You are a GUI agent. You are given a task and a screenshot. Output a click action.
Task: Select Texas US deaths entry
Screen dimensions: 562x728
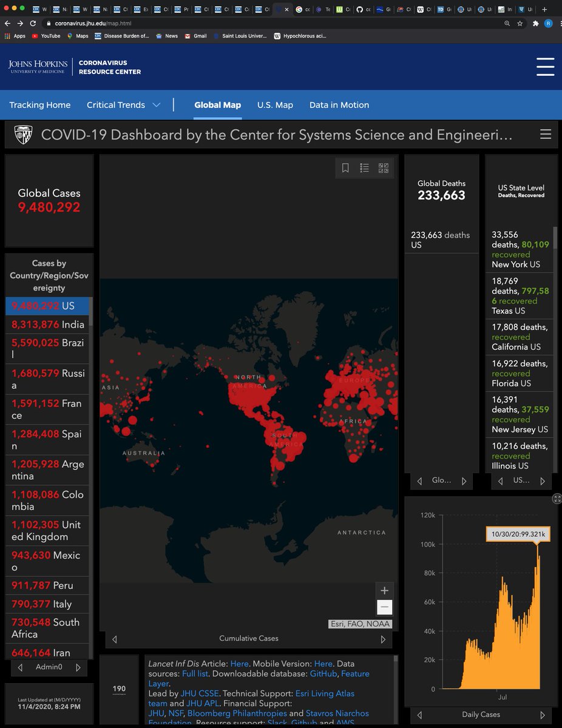pos(520,295)
